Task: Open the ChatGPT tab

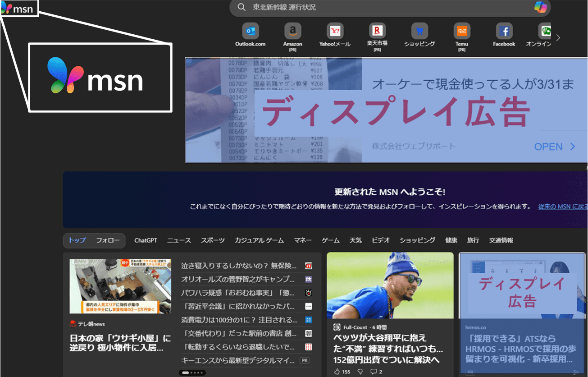Action: click(146, 240)
